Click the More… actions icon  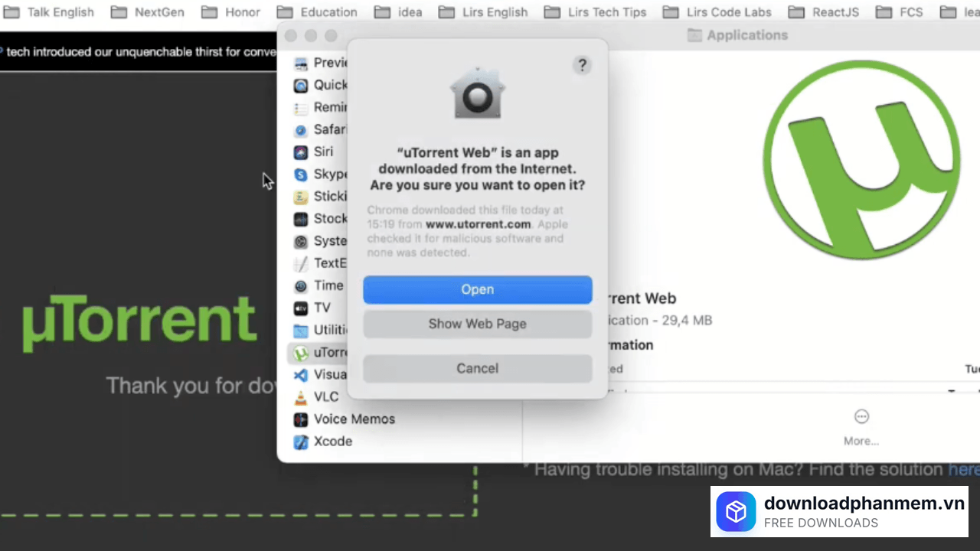861,417
